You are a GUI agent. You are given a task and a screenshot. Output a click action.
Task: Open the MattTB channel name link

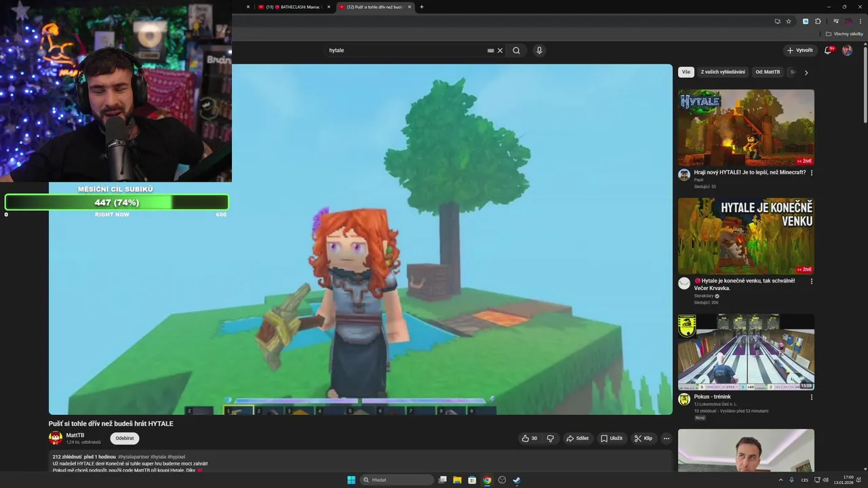tap(75, 435)
